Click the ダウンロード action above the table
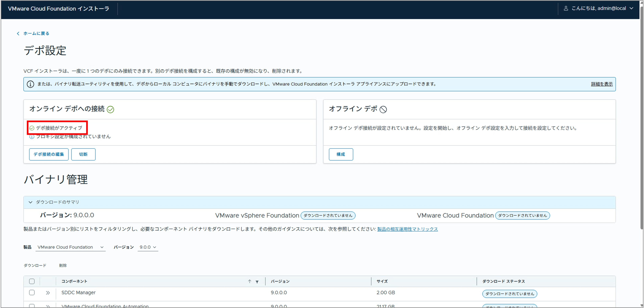This screenshot has width=644, height=308. pyautogui.click(x=35, y=265)
